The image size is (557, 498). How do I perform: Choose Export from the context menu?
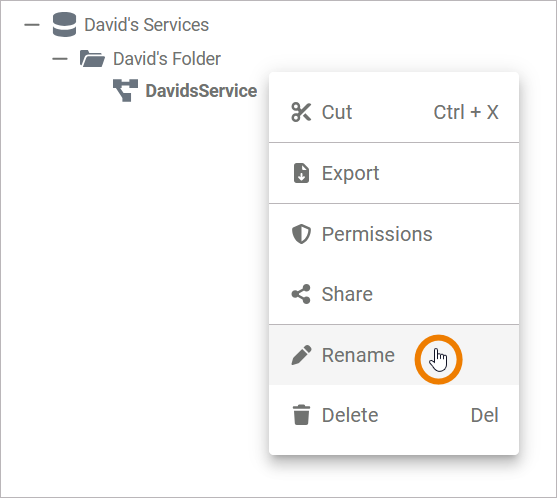[394, 173]
